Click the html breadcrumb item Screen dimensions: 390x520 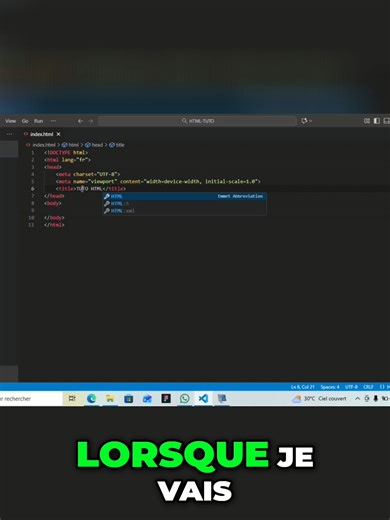(x=71, y=145)
